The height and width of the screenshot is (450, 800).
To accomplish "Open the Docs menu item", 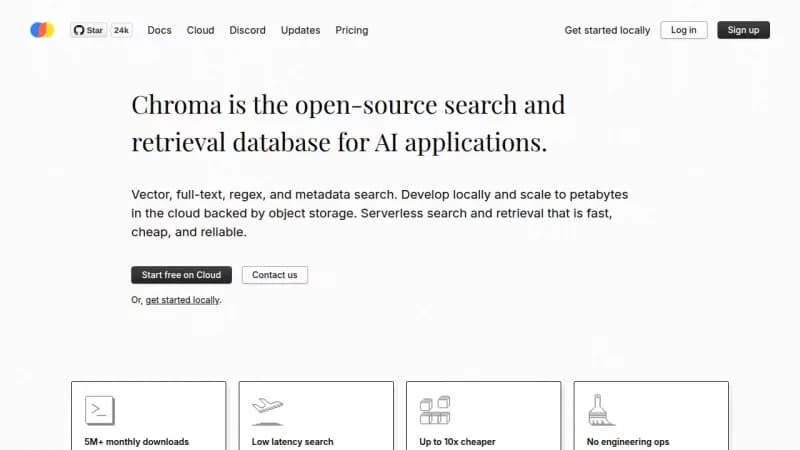I will (x=159, y=30).
